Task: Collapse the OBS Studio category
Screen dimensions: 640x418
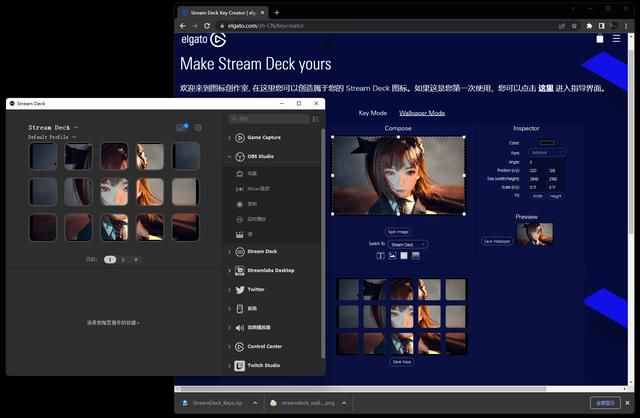Action: click(229, 156)
